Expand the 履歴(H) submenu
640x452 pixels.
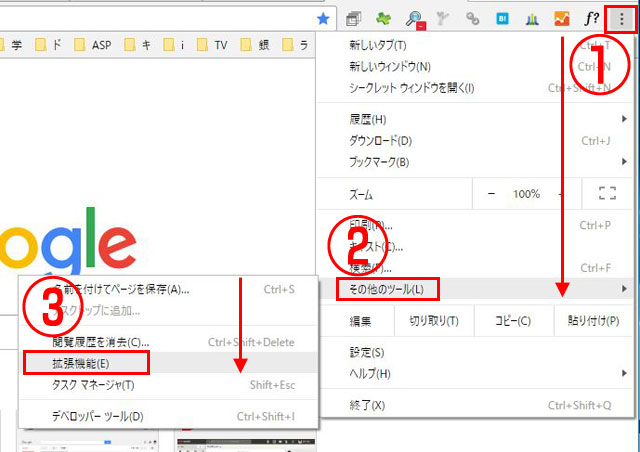click(x=476, y=119)
